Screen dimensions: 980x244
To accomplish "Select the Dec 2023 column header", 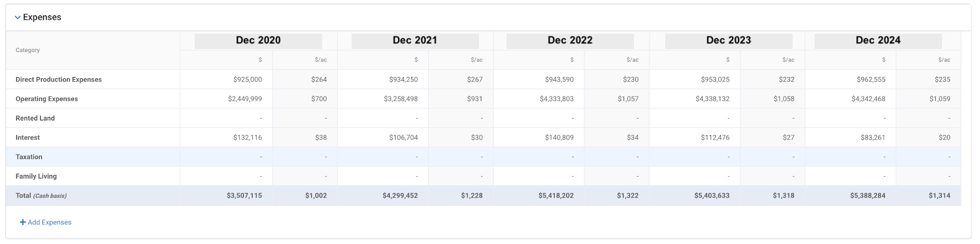I will pos(729,40).
